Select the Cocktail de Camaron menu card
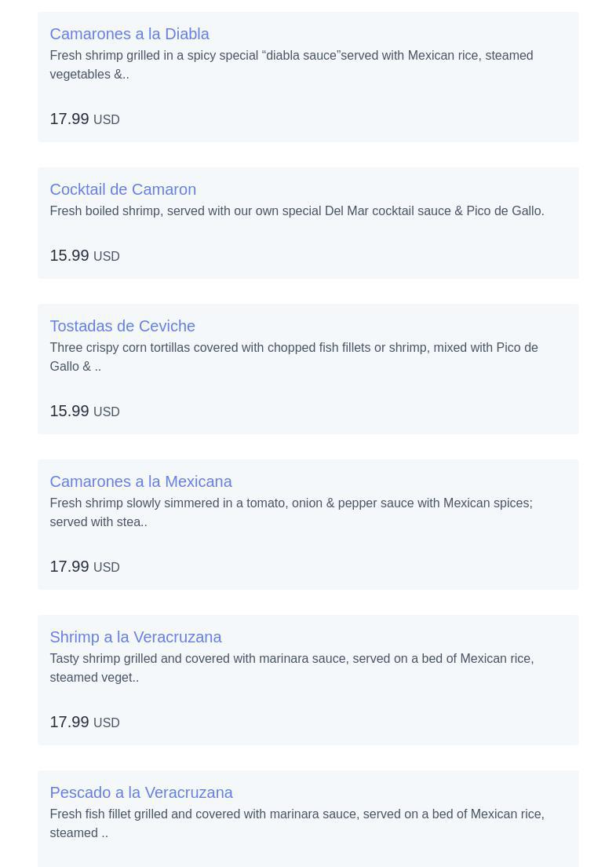 pyautogui.click(x=308, y=223)
